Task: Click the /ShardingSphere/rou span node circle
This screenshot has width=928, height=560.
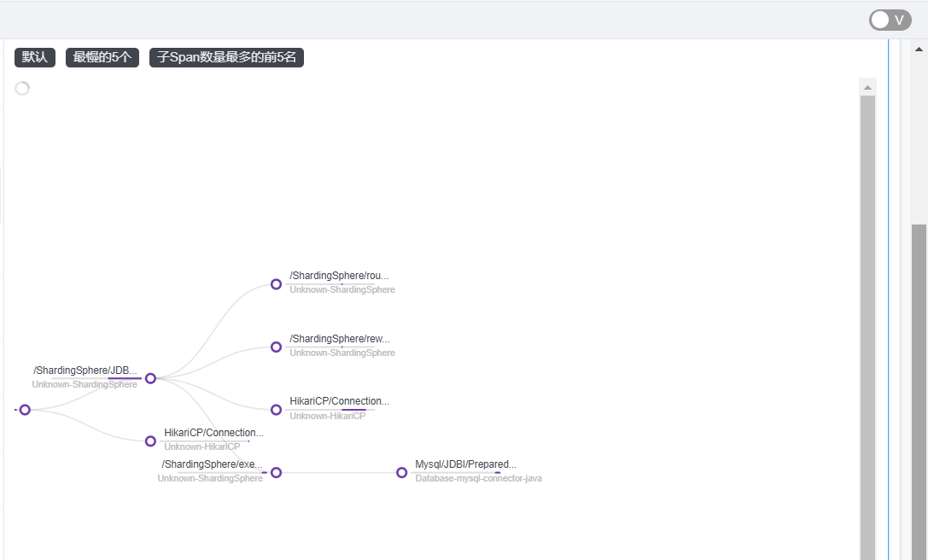Action: pos(276,283)
